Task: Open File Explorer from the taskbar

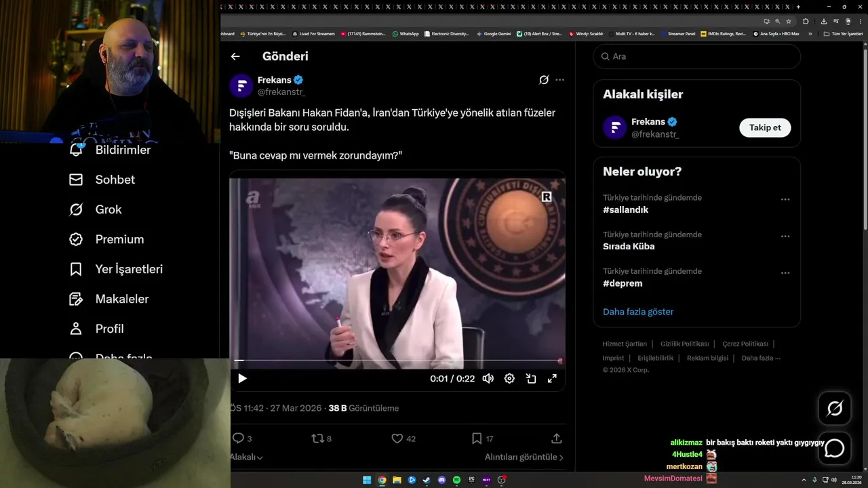Action: click(x=397, y=480)
